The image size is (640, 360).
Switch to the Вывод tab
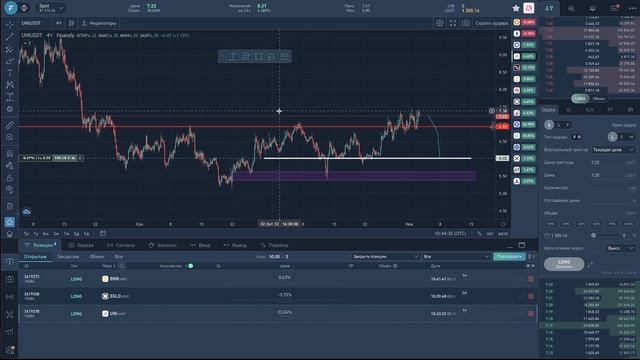coord(236,245)
